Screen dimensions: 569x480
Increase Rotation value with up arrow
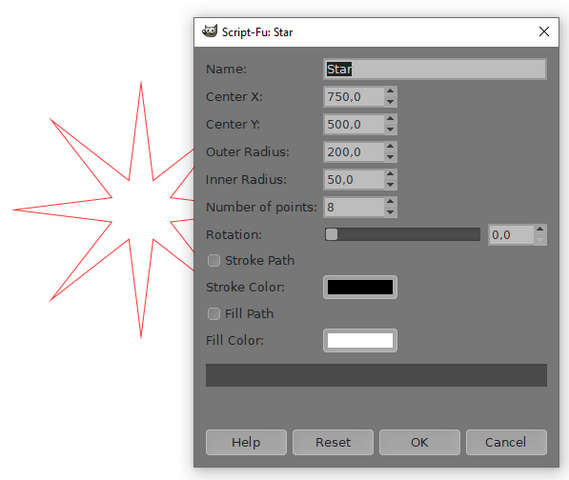point(540,230)
